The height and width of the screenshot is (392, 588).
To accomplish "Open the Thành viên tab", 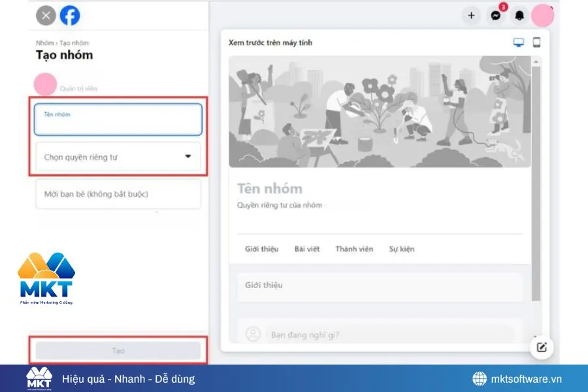I will point(354,249).
